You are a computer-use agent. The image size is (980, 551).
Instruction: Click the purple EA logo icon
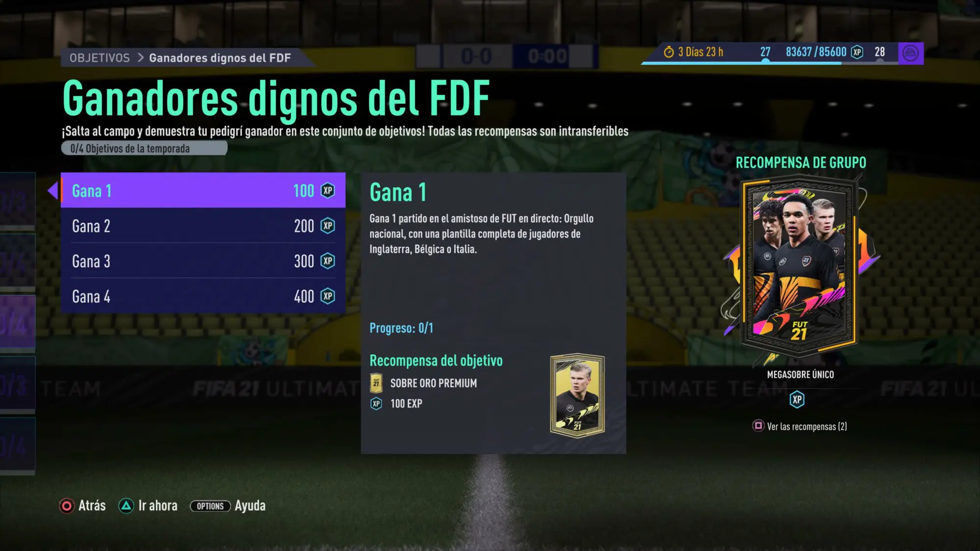coord(910,53)
